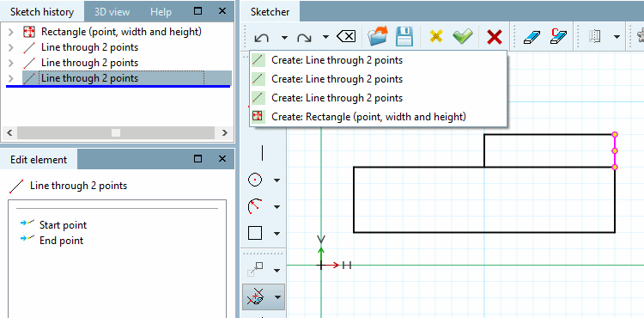Click the red X cancel icon
The image size is (644, 318).
[495, 38]
